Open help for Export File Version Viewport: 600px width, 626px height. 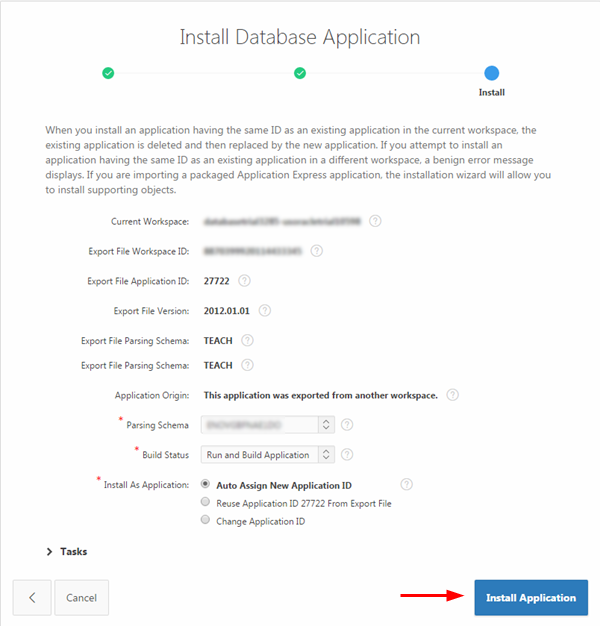pyautogui.click(x=265, y=310)
